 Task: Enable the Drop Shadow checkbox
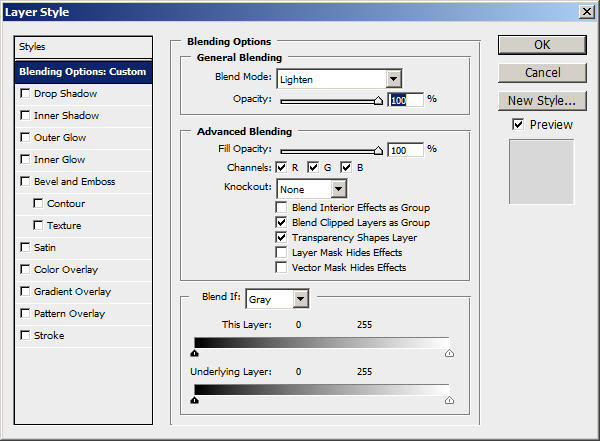(x=25, y=93)
